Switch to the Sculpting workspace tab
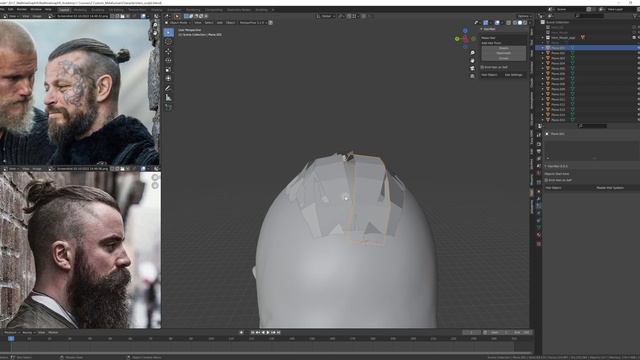The width and height of the screenshot is (640, 360). pos(98,9)
